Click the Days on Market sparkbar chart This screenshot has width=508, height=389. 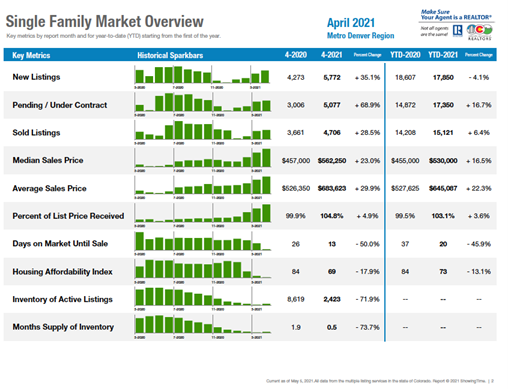click(202, 243)
